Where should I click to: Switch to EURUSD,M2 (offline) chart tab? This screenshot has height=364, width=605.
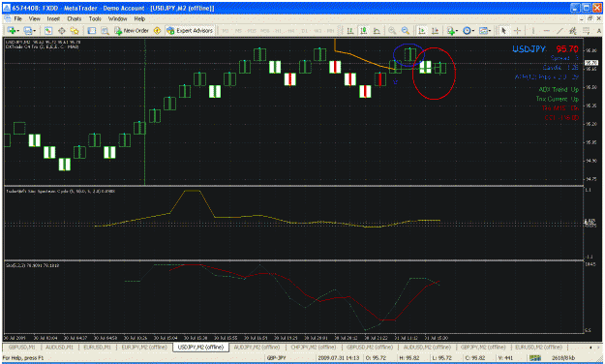point(538,347)
